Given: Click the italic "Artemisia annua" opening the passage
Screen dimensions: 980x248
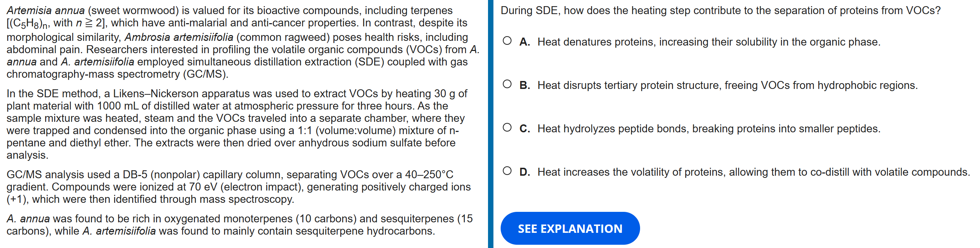Looking at the screenshot, I should click(x=46, y=10).
